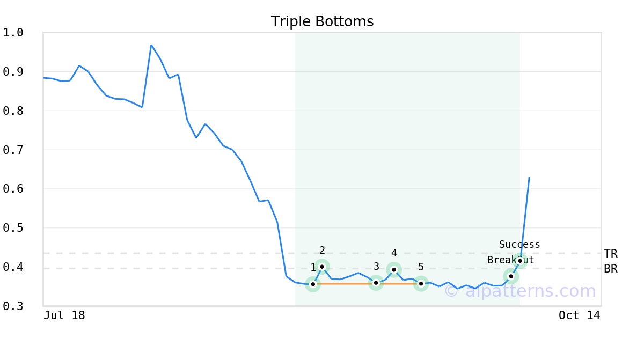Click the Oct 14 end date label
Image resolution: width=644 pixels, height=338 pixels.
point(579,315)
